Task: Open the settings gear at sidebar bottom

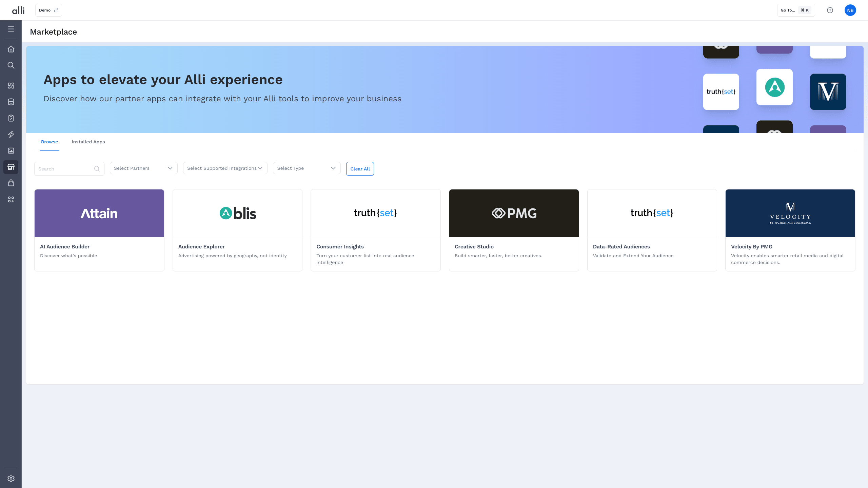Action: 11,478
